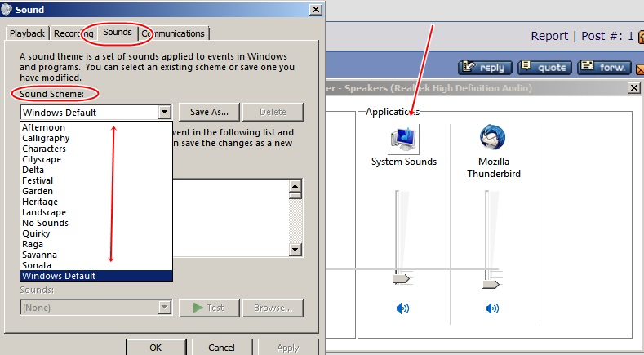Image resolution: width=644 pixels, height=355 pixels.
Task: Open the Report link
Action: pyautogui.click(x=549, y=36)
